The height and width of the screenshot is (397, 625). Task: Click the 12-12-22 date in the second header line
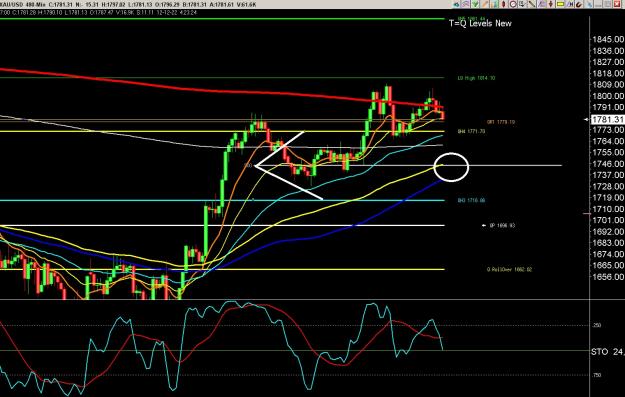point(167,12)
